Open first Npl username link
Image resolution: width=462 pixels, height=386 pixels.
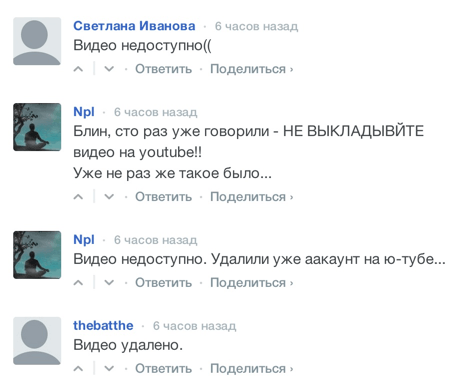pos(84,112)
